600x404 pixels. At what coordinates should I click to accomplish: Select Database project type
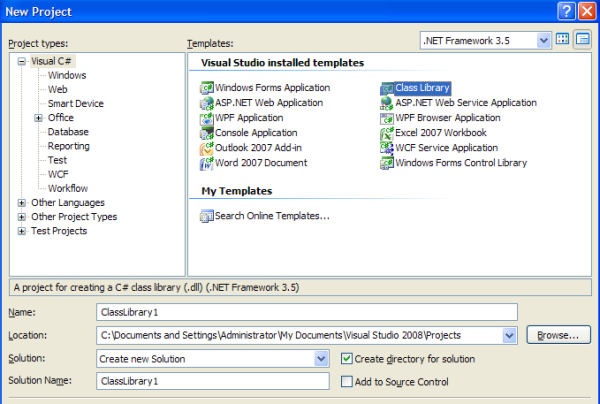click(68, 132)
